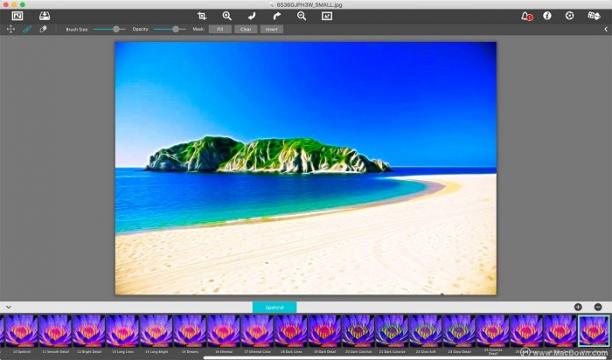Viewport: 612px width, 360px height.
Task: Apply the 12 Bright Detail preset
Action: (x=89, y=331)
